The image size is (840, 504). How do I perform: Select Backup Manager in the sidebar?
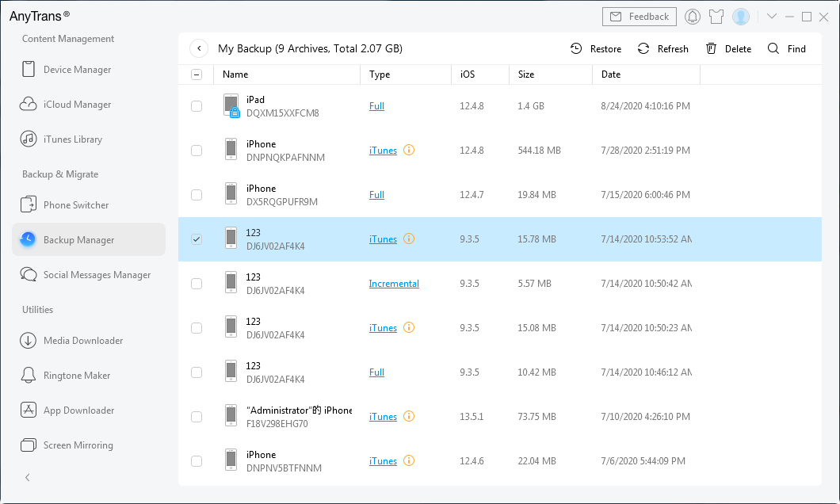89,239
